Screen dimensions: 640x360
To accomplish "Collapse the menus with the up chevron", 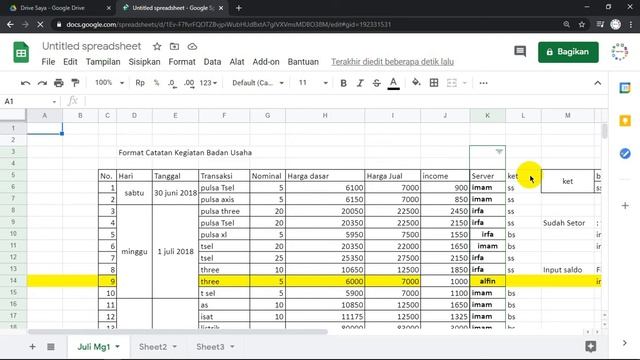I will 598,83.
